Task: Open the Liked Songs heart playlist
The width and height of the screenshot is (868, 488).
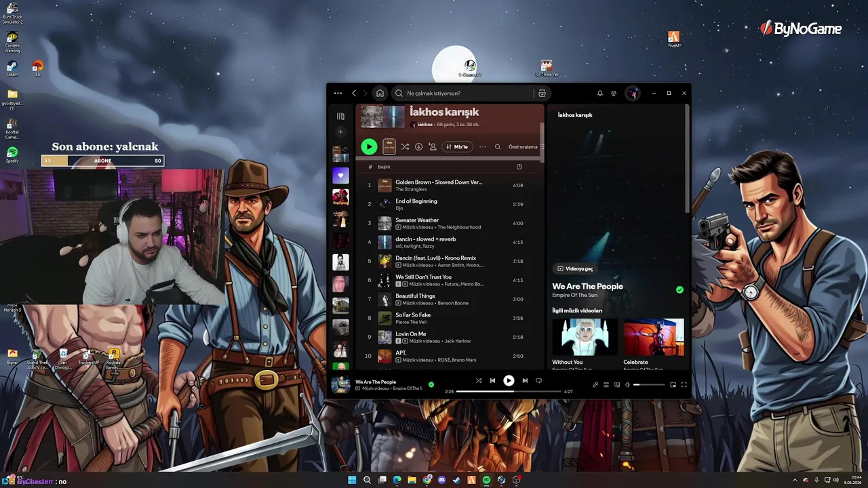Action: [x=340, y=176]
